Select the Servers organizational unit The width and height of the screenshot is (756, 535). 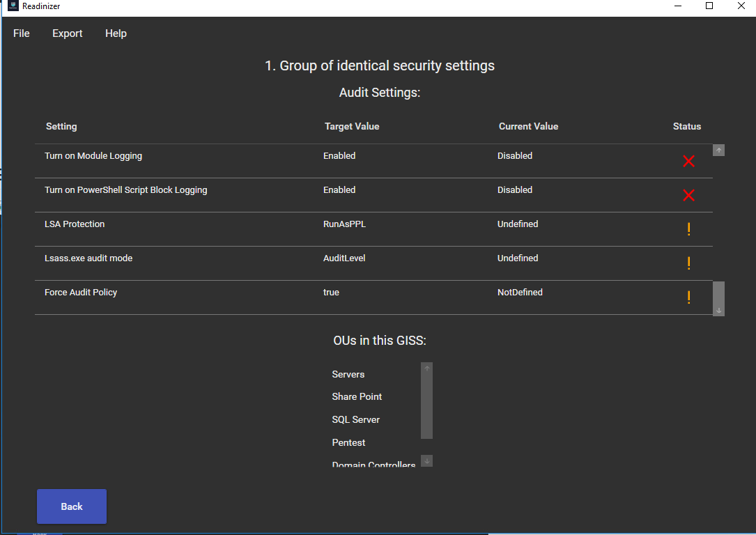(x=348, y=374)
